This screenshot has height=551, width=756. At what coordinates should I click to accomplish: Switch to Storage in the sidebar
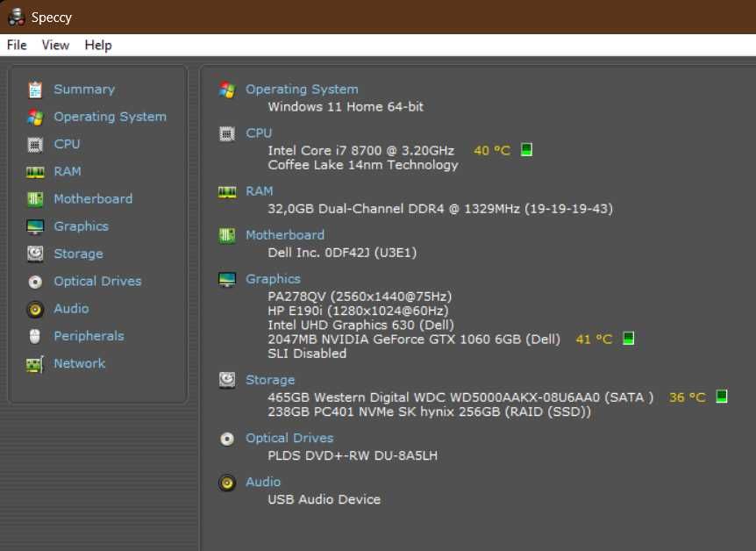coord(79,254)
